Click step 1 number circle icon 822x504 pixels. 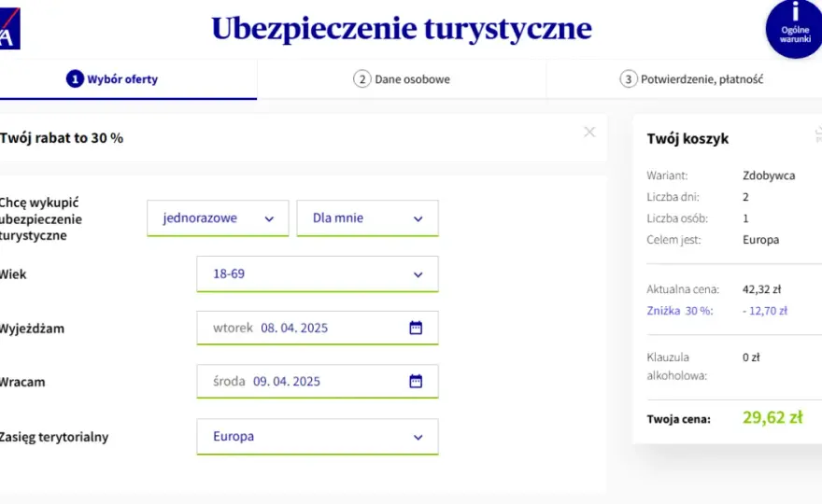click(x=75, y=79)
